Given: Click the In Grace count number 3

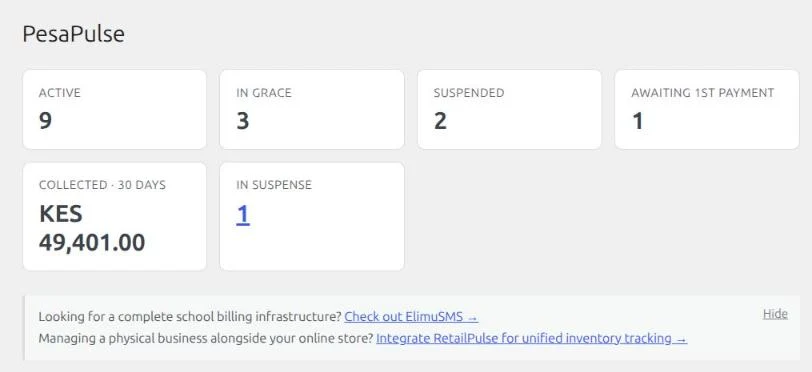Looking at the screenshot, I should pyautogui.click(x=243, y=121).
